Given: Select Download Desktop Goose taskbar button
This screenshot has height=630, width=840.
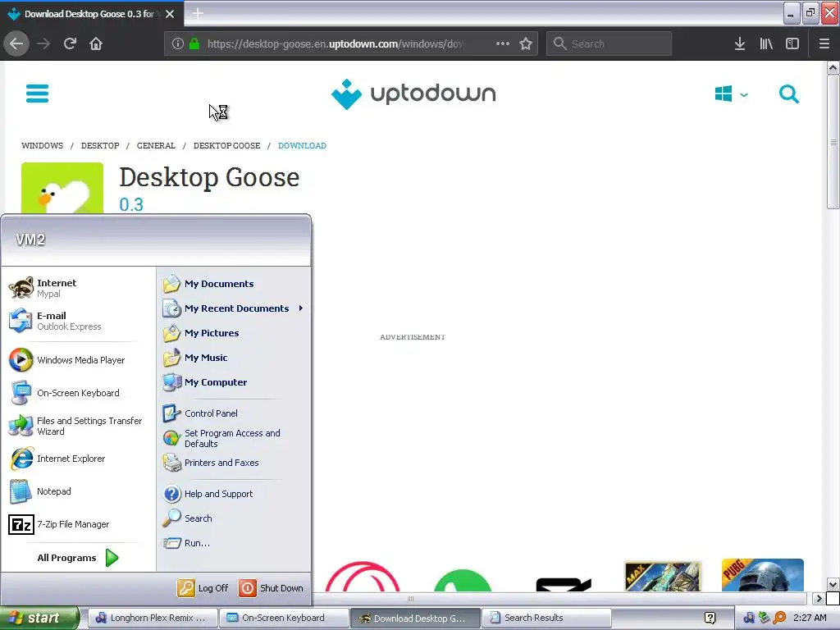Looking at the screenshot, I should pos(415,618).
